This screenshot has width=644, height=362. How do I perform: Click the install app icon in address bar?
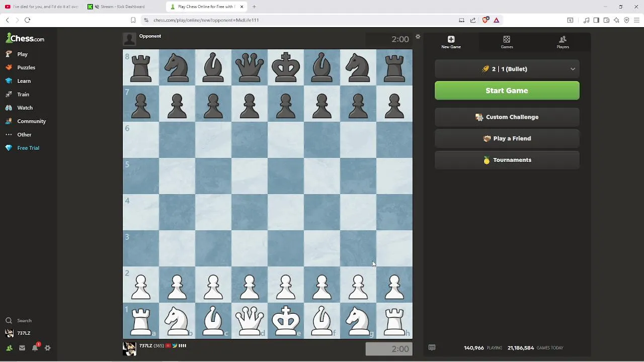[461, 20]
